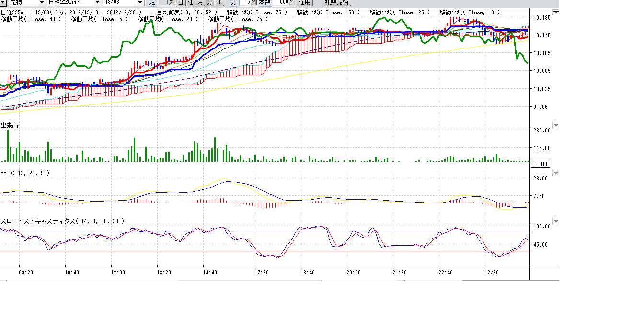Open the 出来高 volume panel menu arrow
Viewport: 644px width, 334px height.
[x=556, y=125]
